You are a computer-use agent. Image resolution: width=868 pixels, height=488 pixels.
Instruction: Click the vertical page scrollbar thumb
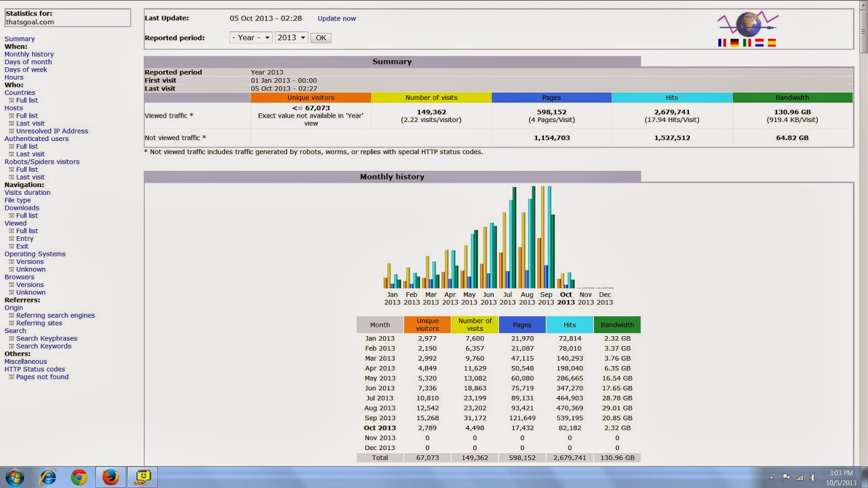click(x=863, y=31)
